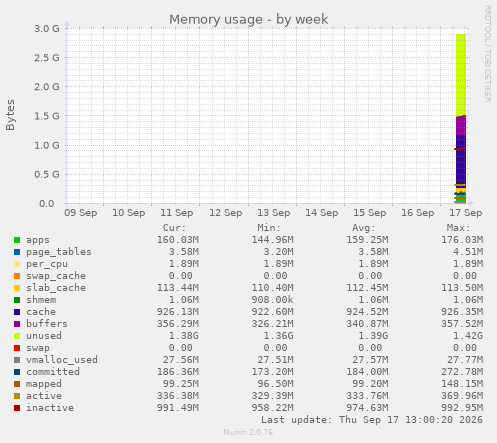Click the red swap legend swatch
This screenshot has width=497, height=443.
coord(17,348)
